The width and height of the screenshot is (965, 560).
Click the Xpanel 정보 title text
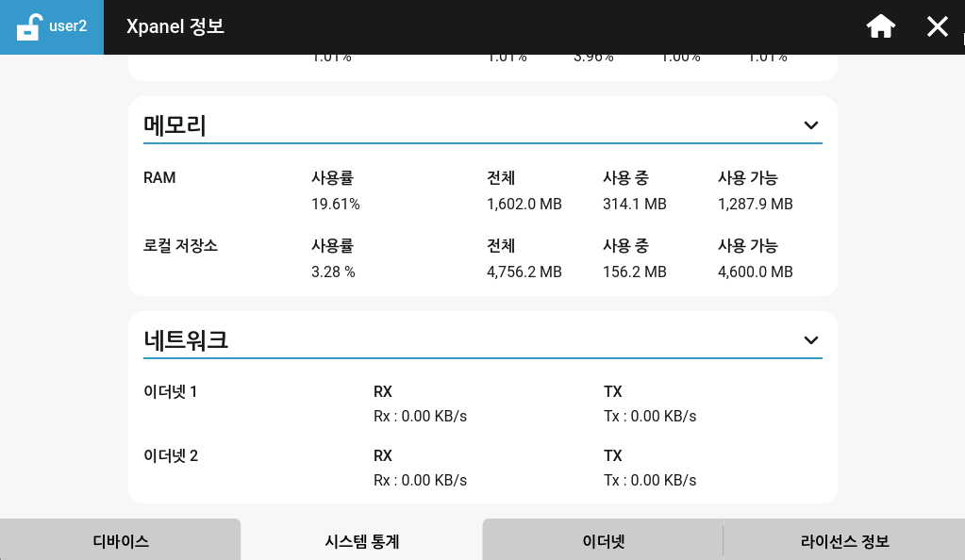click(175, 26)
